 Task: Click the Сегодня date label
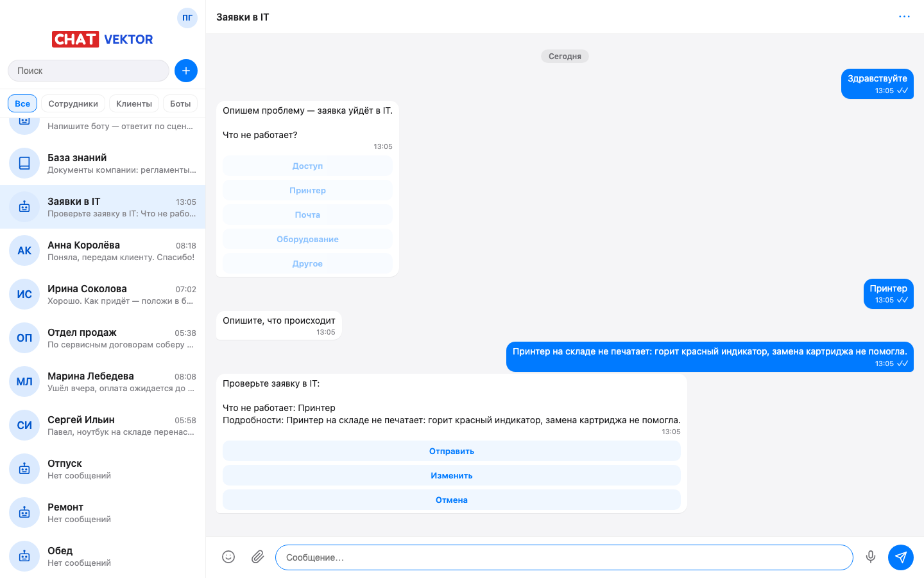point(565,57)
